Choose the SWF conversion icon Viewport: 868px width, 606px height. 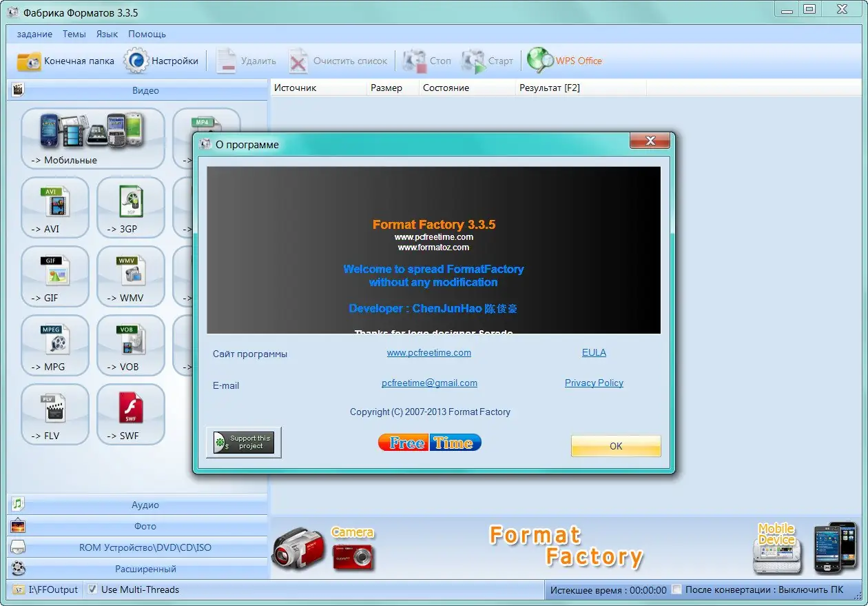point(131,414)
